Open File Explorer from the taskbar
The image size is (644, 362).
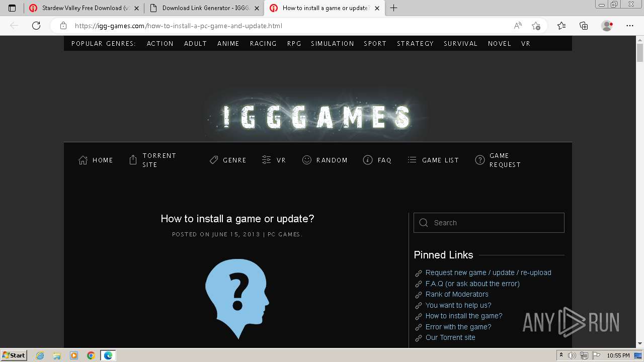(x=57, y=355)
